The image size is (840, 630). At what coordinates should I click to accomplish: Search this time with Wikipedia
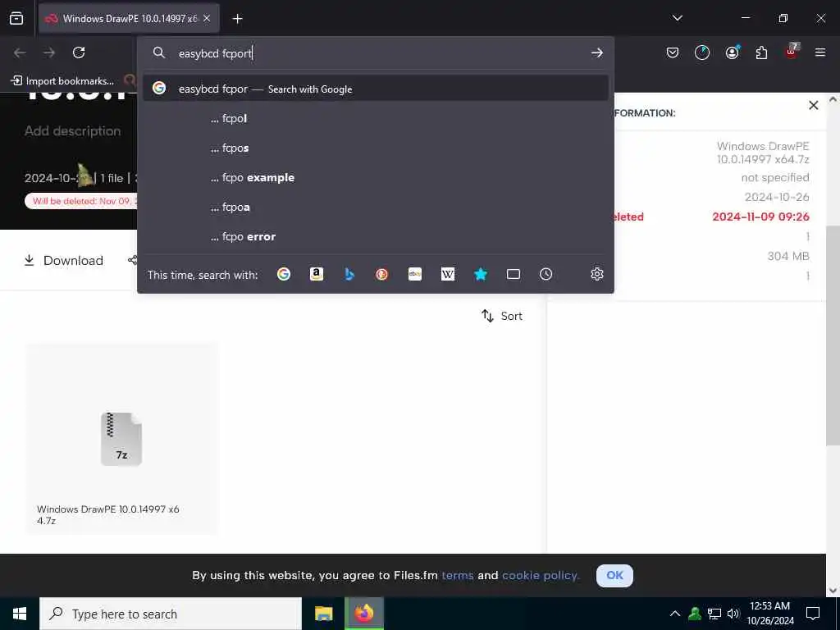tap(447, 274)
